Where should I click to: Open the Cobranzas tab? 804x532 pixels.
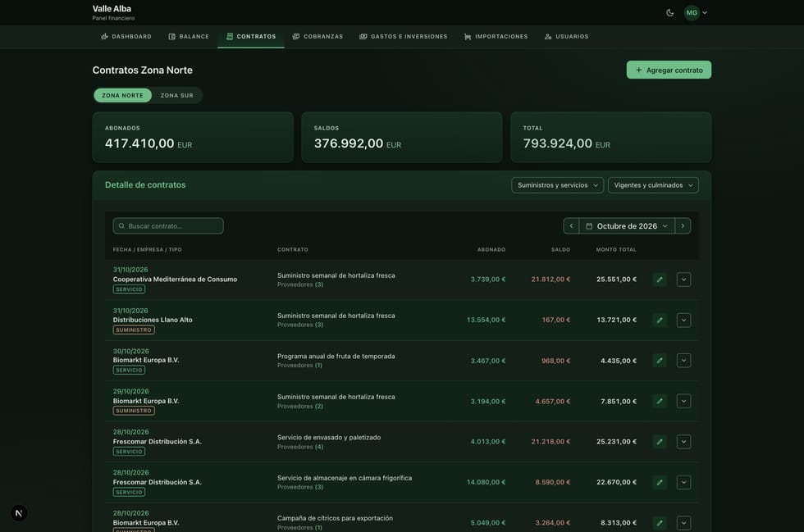[x=317, y=36]
